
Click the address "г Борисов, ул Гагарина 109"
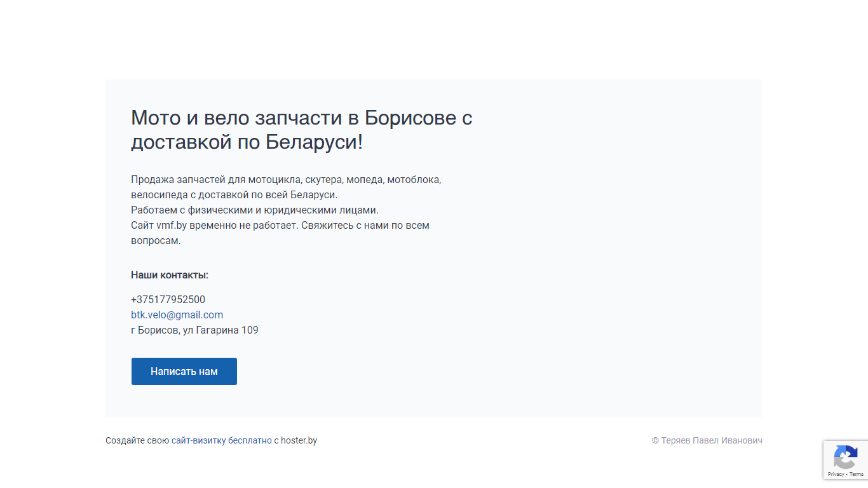tap(194, 330)
